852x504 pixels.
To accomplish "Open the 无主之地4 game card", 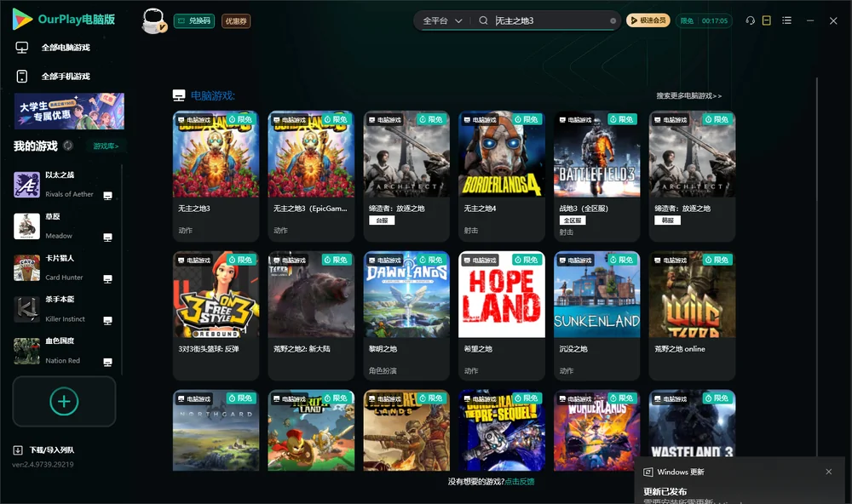I will 502,176.
